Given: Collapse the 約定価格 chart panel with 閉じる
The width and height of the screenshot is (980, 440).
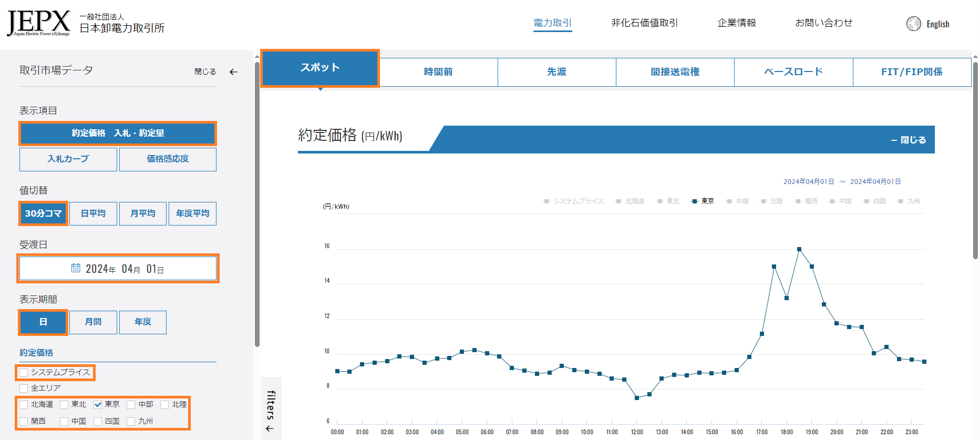Looking at the screenshot, I should [x=909, y=140].
